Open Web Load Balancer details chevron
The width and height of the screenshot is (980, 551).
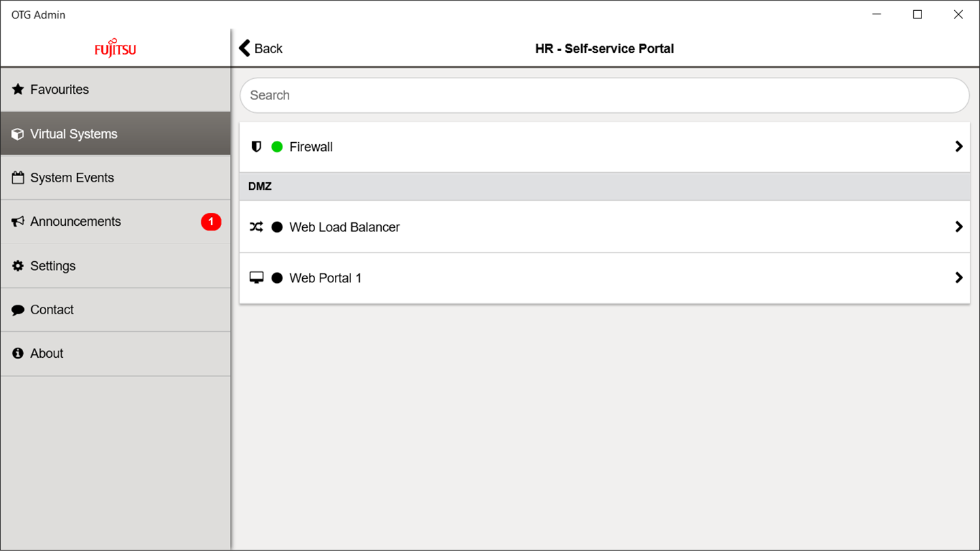tap(959, 227)
